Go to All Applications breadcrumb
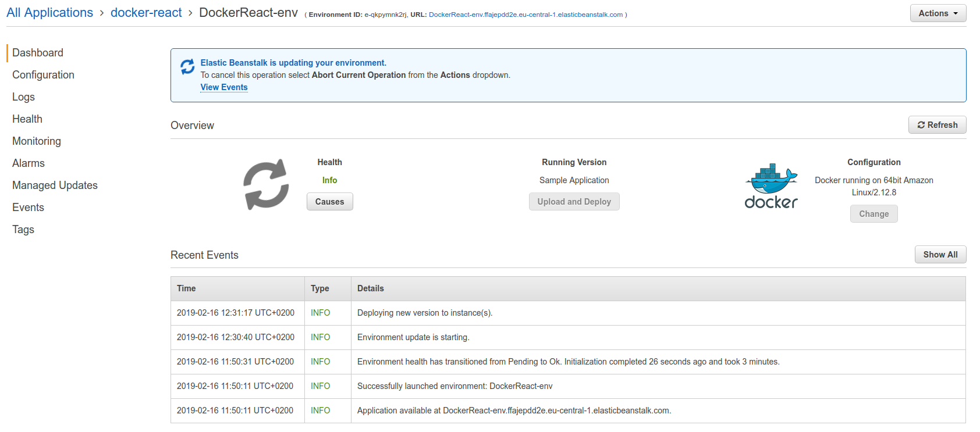The image size is (980, 432). pos(49,13)
